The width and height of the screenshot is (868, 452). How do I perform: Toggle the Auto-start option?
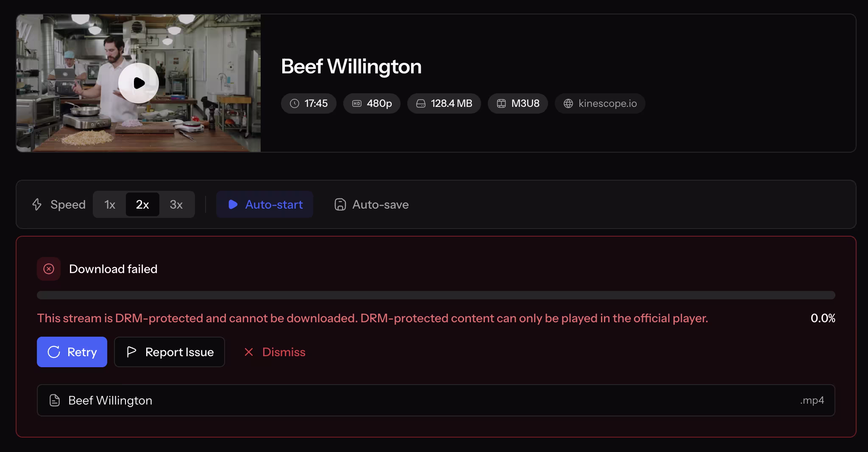[265, 204]
